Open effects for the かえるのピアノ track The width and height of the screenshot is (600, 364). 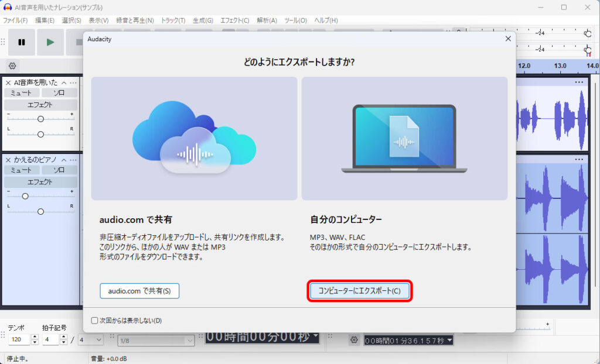coord(40,182)
